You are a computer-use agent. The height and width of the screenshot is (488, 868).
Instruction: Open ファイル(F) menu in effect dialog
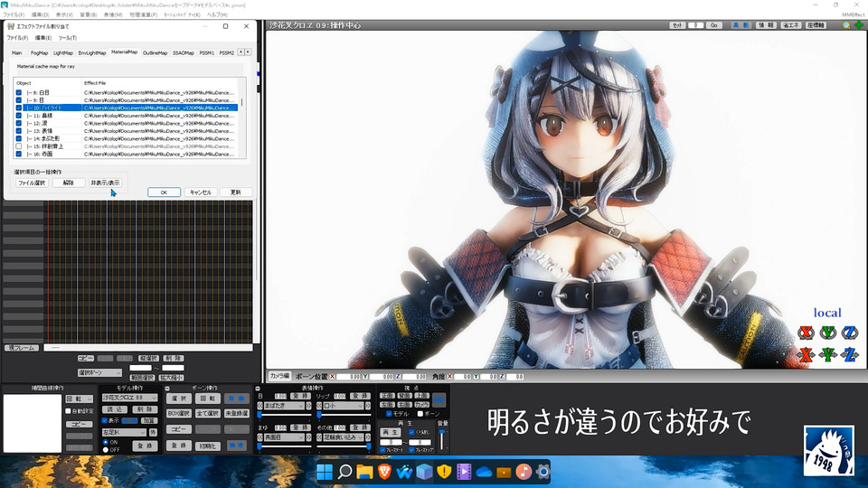pos(17,38)
